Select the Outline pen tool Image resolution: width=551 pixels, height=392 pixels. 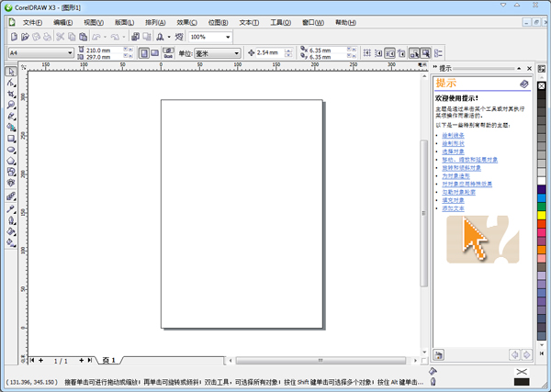point(11,220)
